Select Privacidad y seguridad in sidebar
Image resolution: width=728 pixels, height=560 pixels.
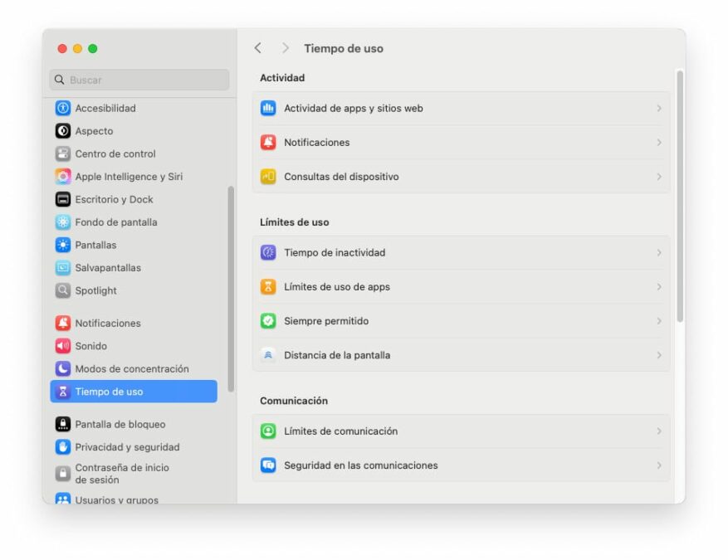[134, 447]
